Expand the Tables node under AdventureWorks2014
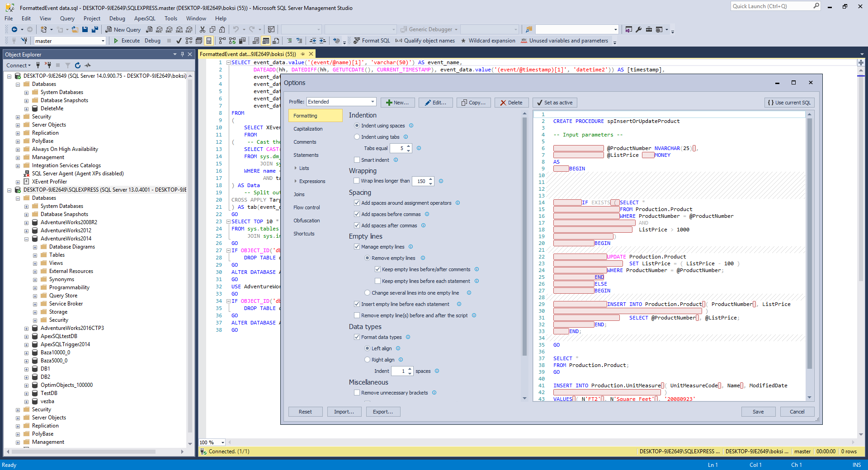The height and width of the screenshot is (470, 868). point(35,255)
